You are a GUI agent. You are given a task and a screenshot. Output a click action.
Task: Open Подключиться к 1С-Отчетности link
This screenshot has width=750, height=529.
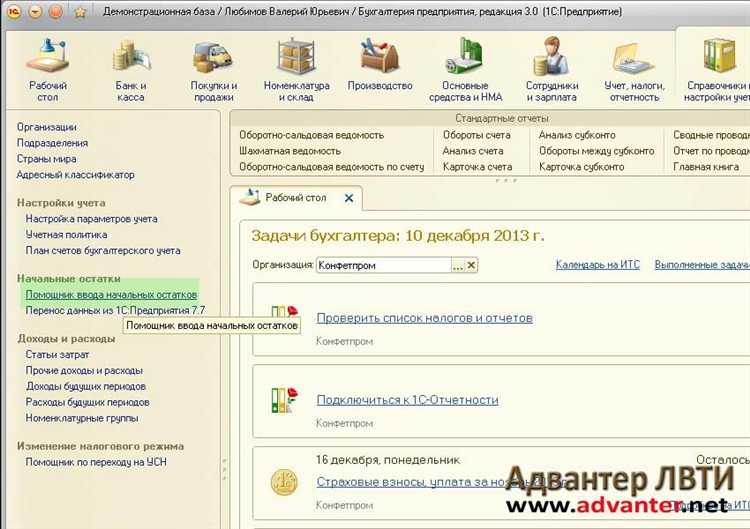407,400
